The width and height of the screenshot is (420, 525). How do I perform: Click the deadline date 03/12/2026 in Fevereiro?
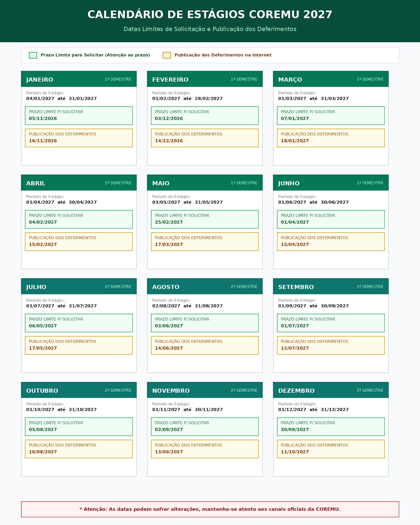tap(169, 118)
